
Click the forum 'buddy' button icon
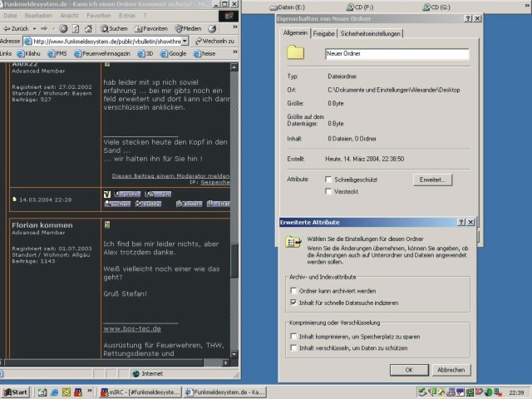click(x=150, y=203)
